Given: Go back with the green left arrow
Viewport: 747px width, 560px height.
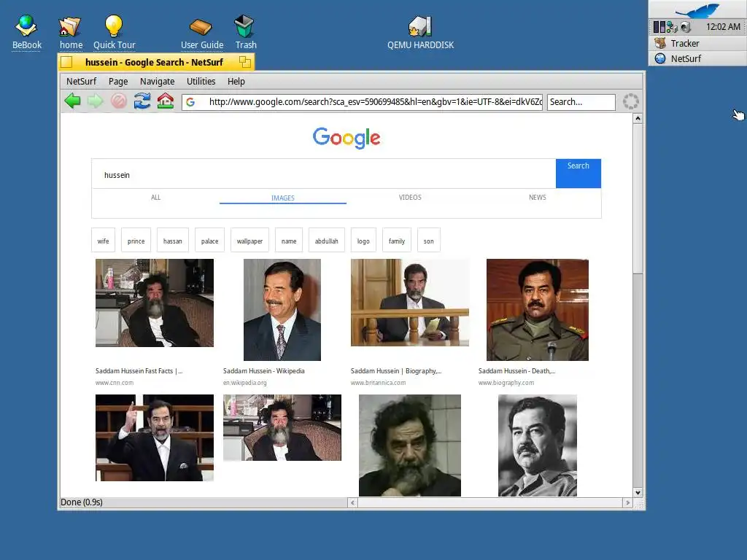Looking at the screenshot, I should (72, 101).
